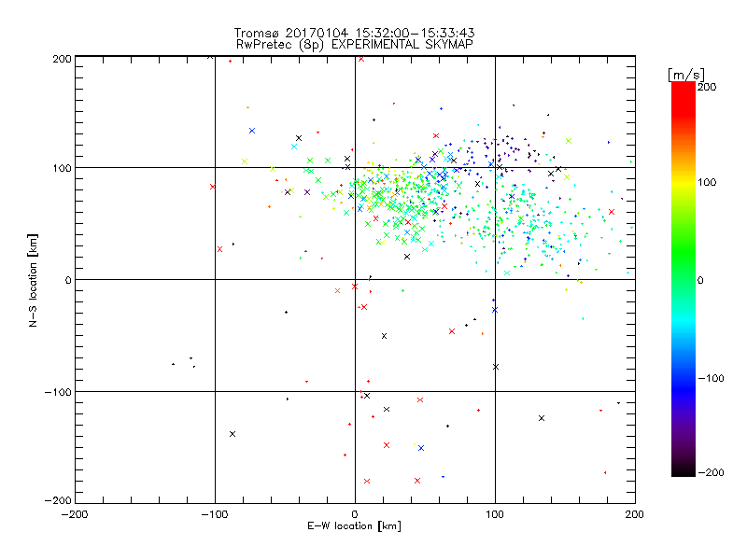Image resolution: width=747 pixels, height=560 pixels.
Task: Click the '[m/s]' colorbar unit label
Action: point(686,75)
